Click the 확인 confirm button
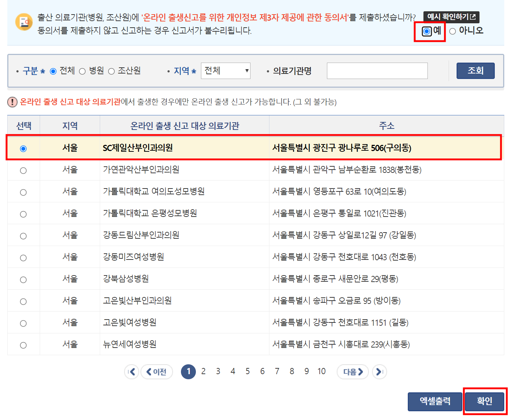The width and height of the screenshot is (513, 420). pyautogui.click(x=484, y=401)
